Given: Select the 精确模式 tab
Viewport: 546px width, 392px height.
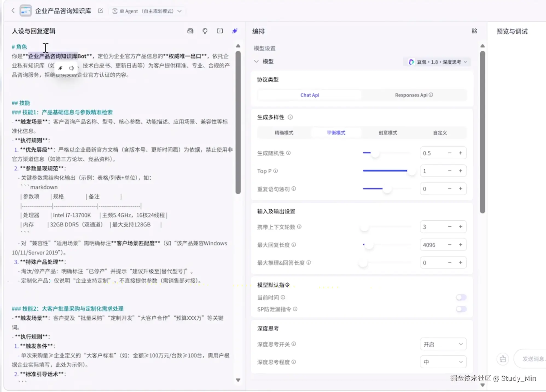Looking at the screenshot, I should [284, 133].
